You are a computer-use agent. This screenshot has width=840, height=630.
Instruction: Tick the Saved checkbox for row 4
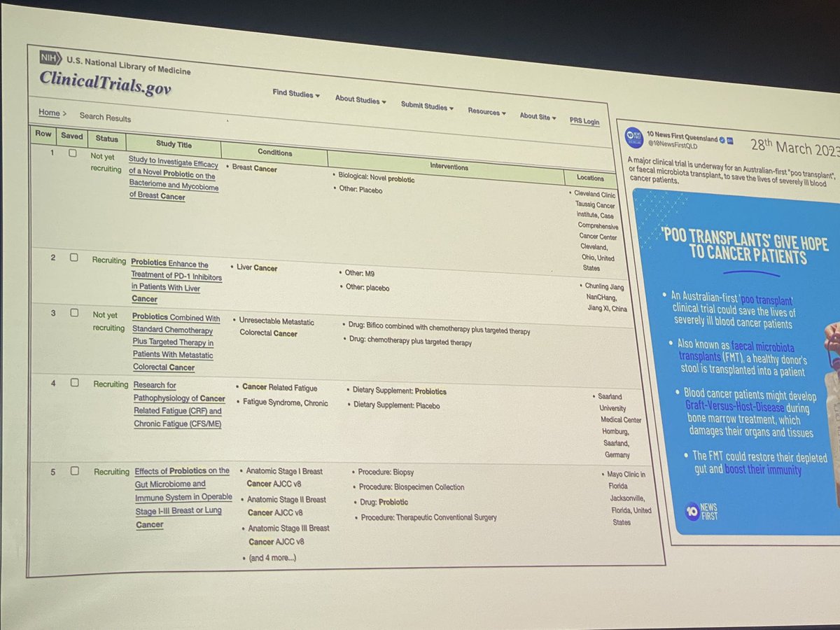coord(73,382)
